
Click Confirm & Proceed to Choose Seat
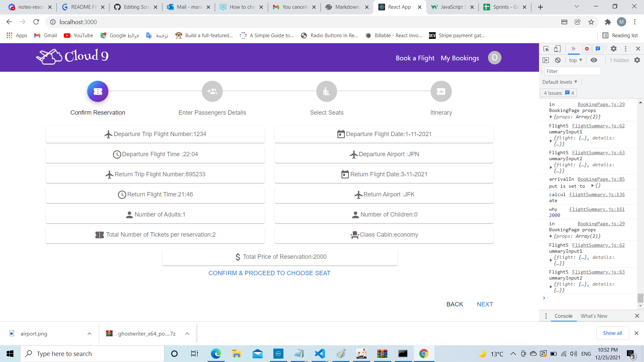269,273
